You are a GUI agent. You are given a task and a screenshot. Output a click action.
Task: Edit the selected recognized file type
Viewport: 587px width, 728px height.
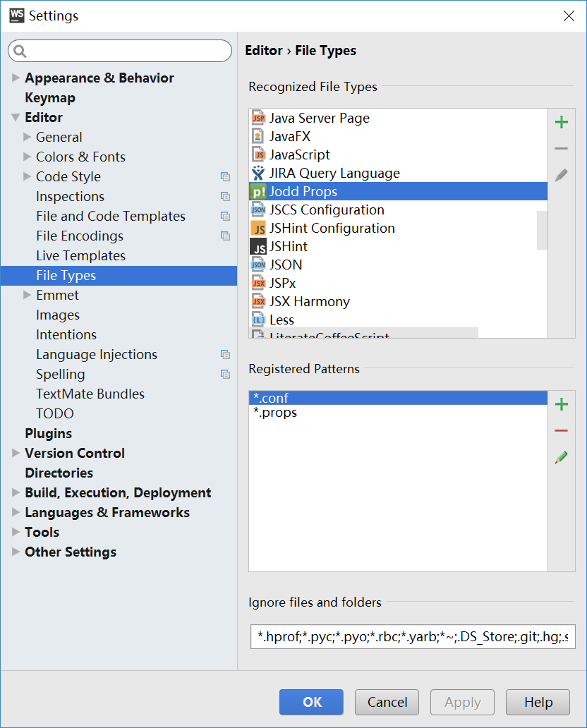(562, 175)
